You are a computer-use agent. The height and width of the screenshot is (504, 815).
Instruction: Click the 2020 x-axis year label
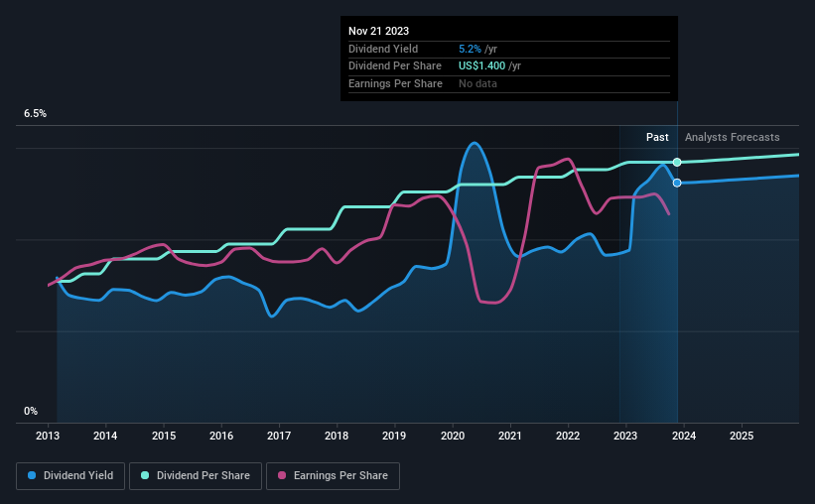453,436
